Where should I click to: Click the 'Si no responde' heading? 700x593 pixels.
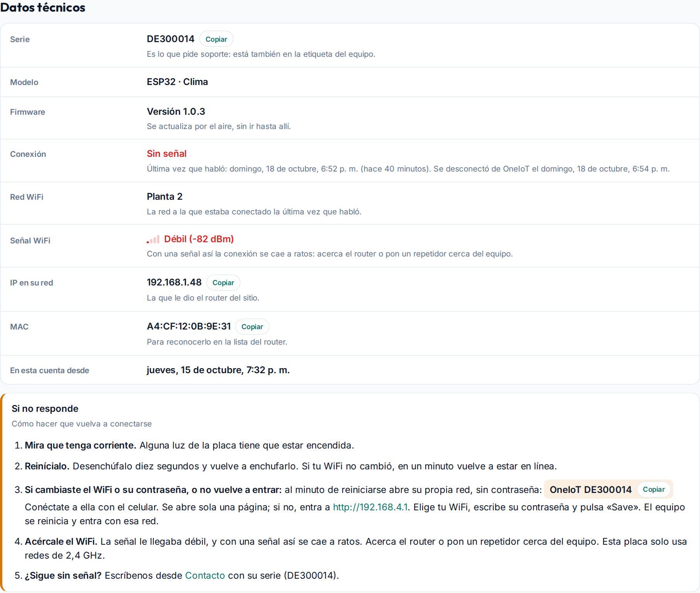pyautogui.click(x=45, y=409)
